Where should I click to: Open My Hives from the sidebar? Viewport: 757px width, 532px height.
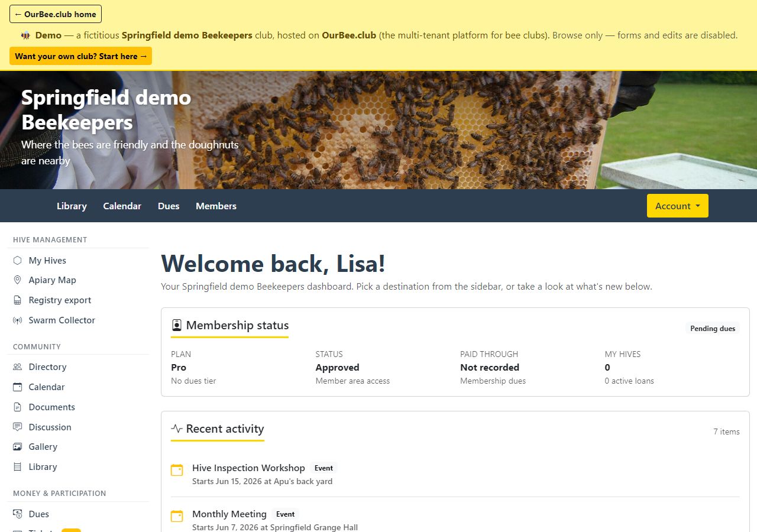click(x=47, y=260)
